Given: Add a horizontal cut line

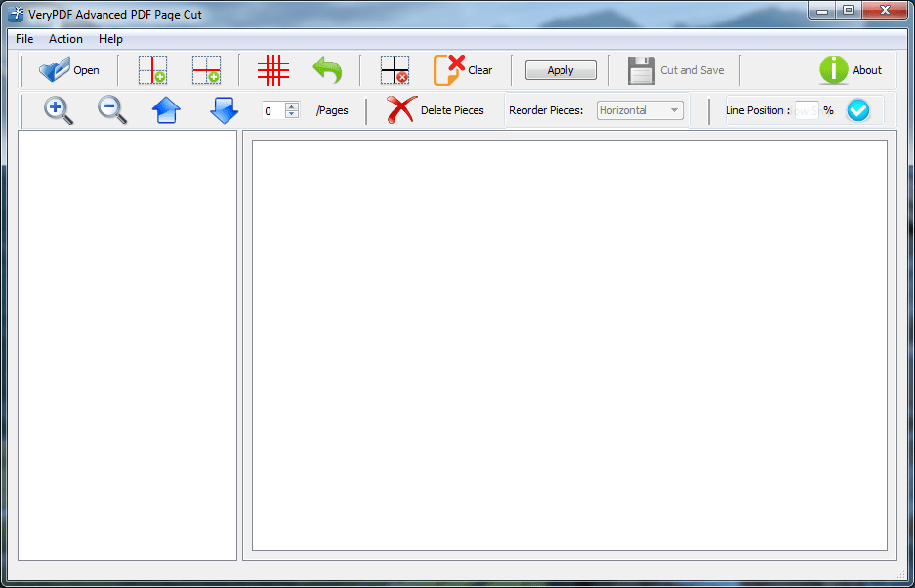Looking at the screenshot, I should coord(207,70).
